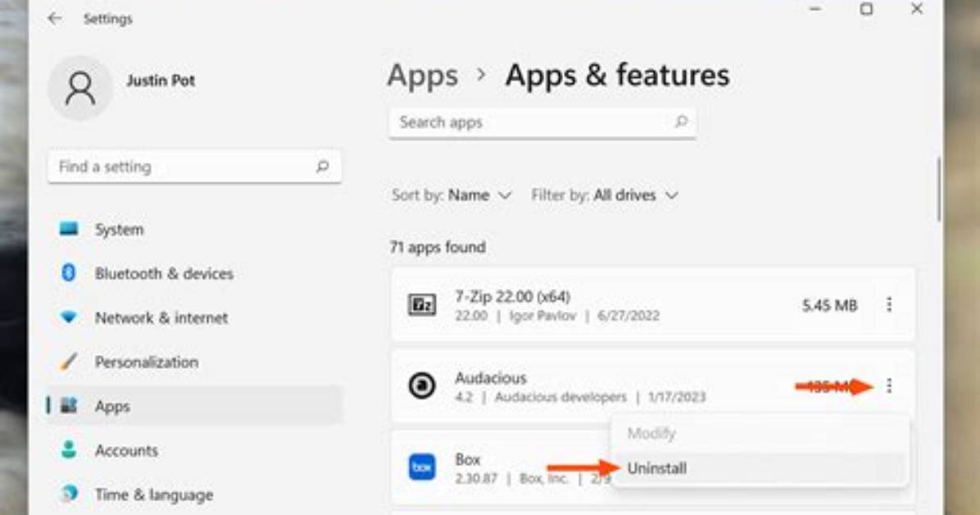This screenshot has width=980, height=515.
Task: Go back with the Settings back arrow
Action: coord(54,19)
